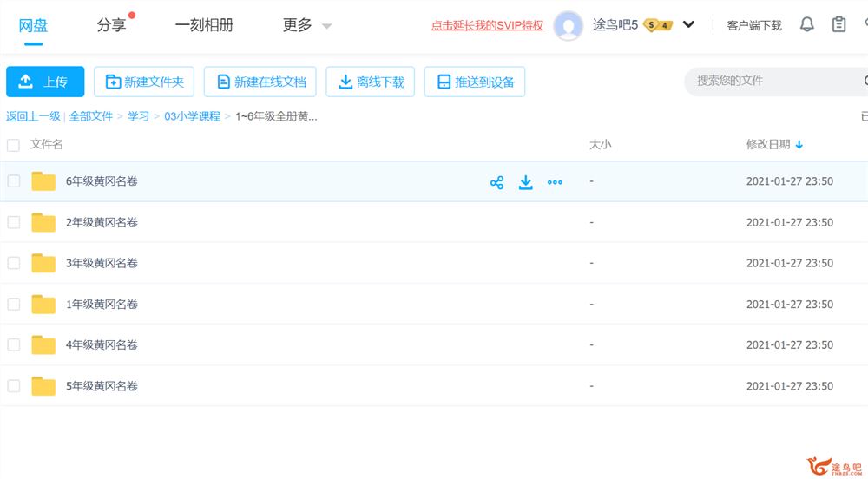868x479 pixels.
Task: Check the 6年级黄冈名卷 row checkbox
Action: pos(13,180)
